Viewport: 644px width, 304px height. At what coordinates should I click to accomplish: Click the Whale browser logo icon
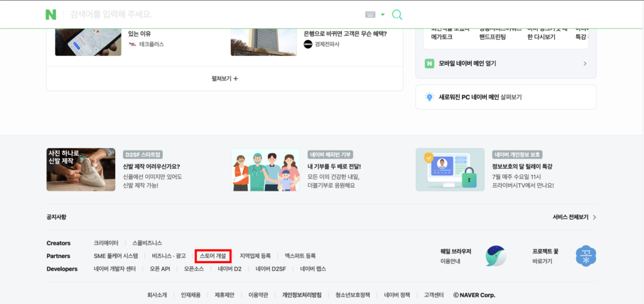click(x=495, y=256)
